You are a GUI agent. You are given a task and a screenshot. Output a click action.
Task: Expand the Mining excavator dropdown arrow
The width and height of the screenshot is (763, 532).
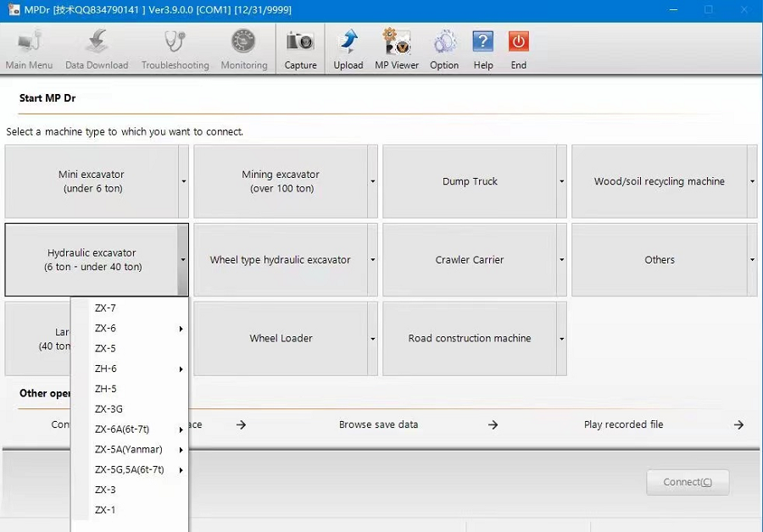[373, 181]
